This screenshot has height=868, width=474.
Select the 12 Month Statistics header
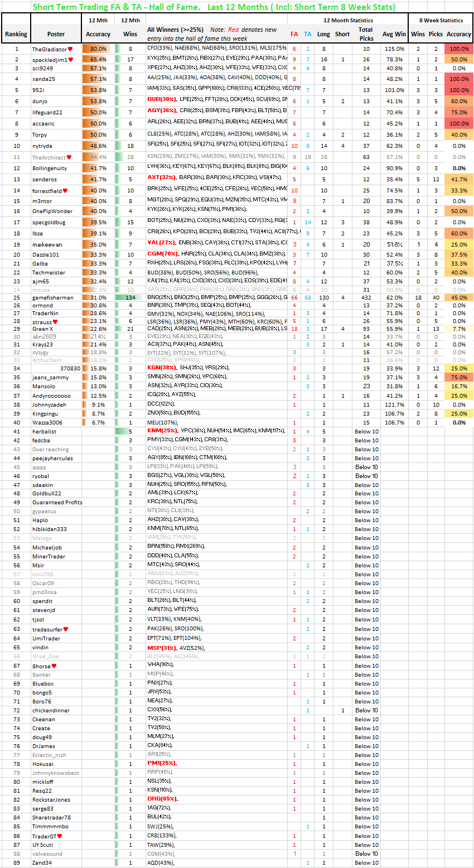349,20
